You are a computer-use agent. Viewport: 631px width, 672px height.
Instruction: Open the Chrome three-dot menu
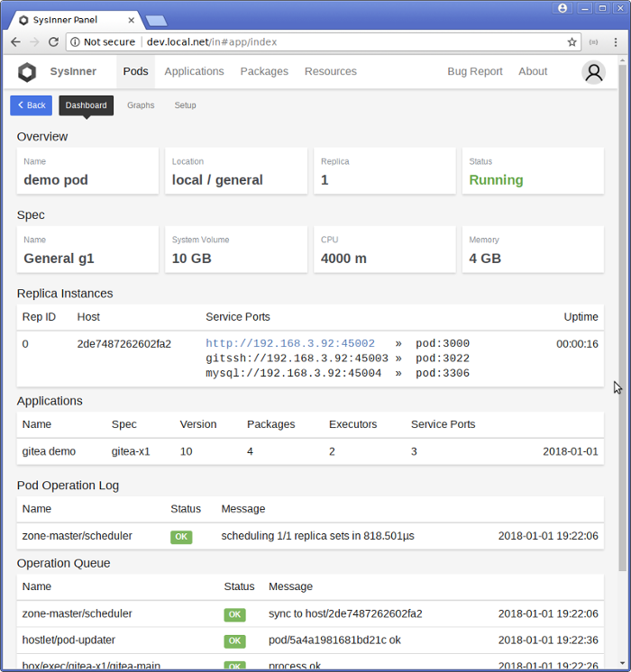point(616,42)
